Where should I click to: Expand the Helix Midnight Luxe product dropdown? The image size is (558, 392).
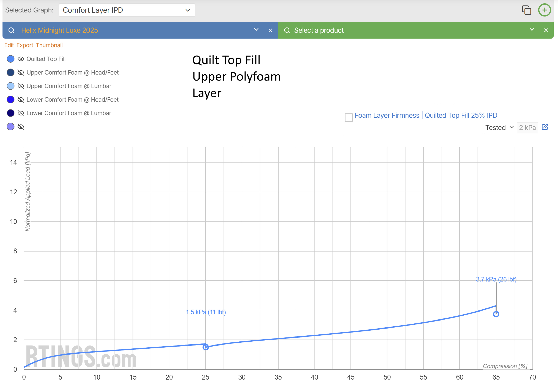pos(256,30)
